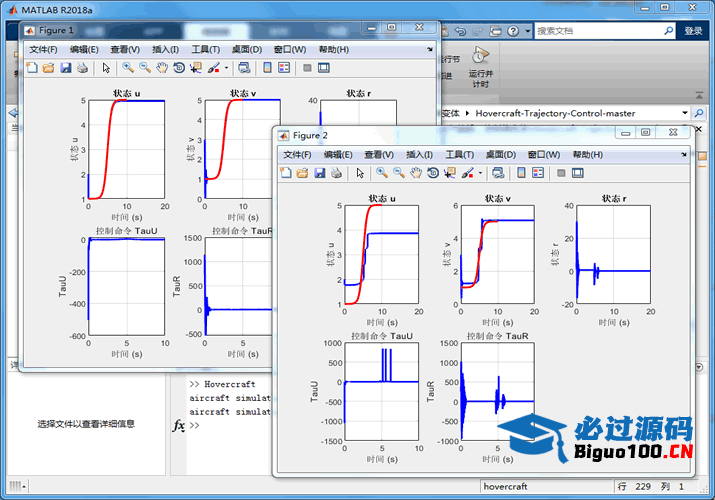Print figure icon in Figure 2 toolbar

pos(337,173)
